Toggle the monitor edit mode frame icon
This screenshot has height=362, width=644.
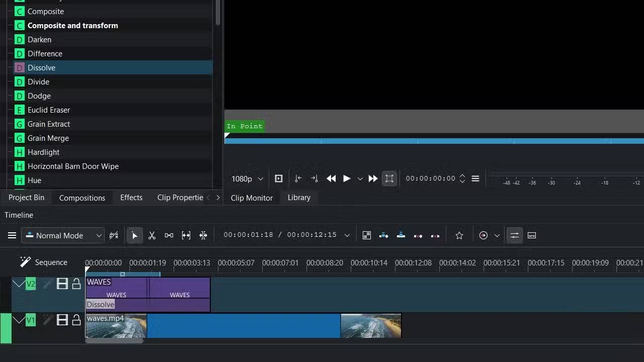(x=389, y=178)
